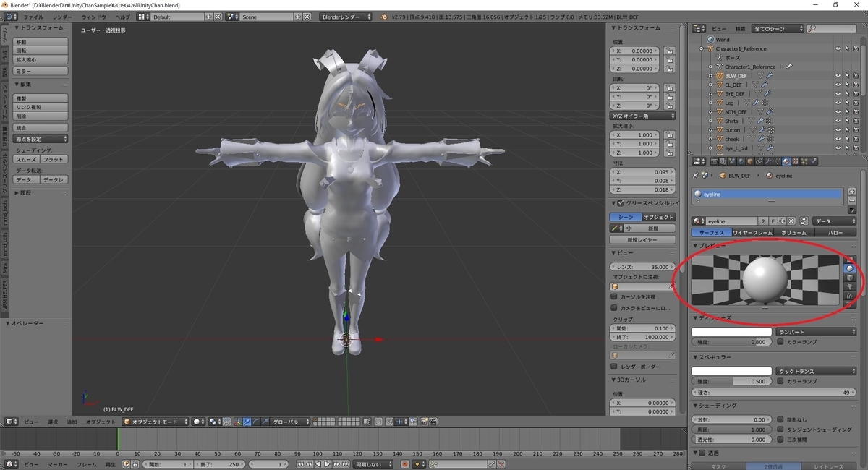Enable 三次補間 checkbox
The height and width of the screenshot is (470, 868).
(x=780, y=440)
